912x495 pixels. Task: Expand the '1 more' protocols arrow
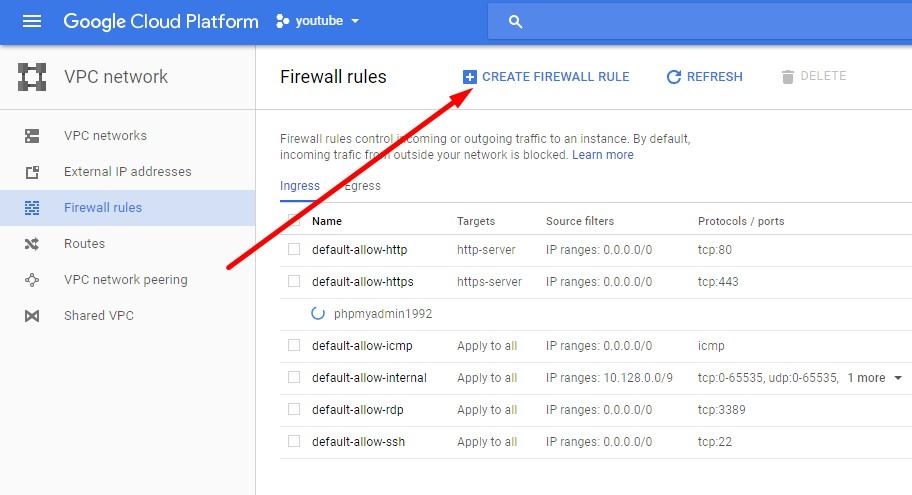pyautogui.click(x=898, y=378)
